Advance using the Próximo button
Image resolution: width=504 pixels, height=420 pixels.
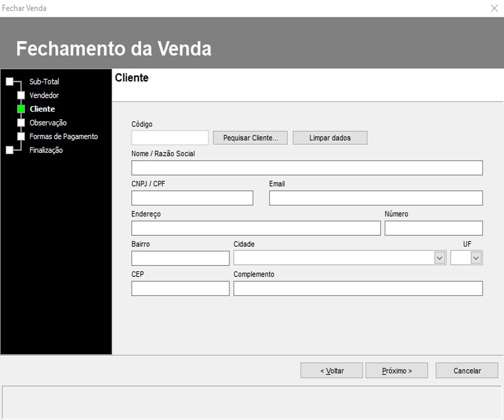tap(396, 370)
